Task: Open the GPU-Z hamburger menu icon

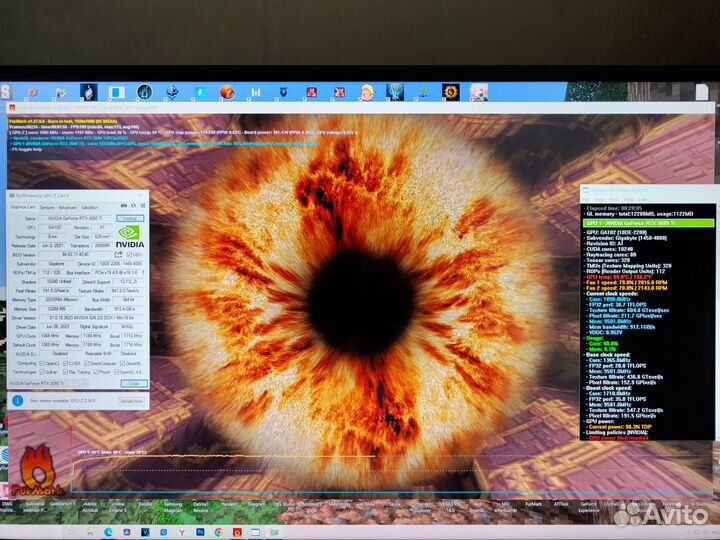Action: click(143, 206)
